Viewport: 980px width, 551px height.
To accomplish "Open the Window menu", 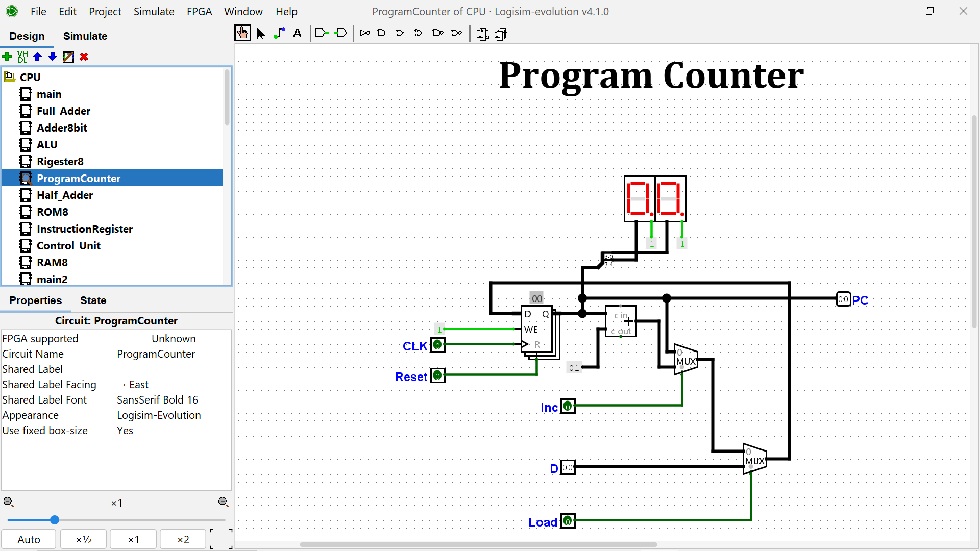I will 243,11.
